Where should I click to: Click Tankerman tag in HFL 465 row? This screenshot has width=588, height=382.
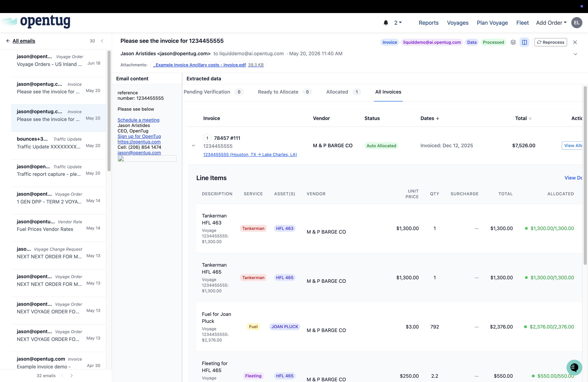(x=253, y=278)
